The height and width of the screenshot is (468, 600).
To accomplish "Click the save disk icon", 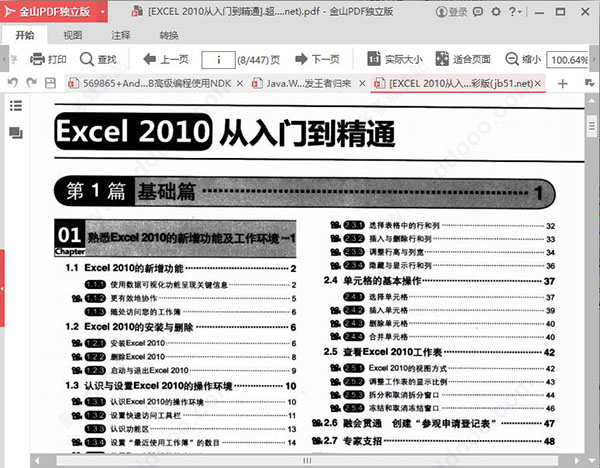I will (50, 83).
